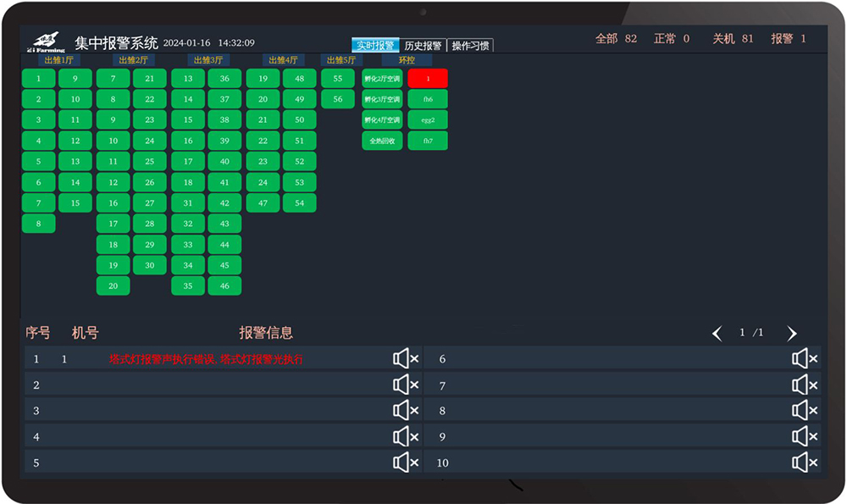Click the green egg2 status tile
847x504 pixels.
[428, 120]
